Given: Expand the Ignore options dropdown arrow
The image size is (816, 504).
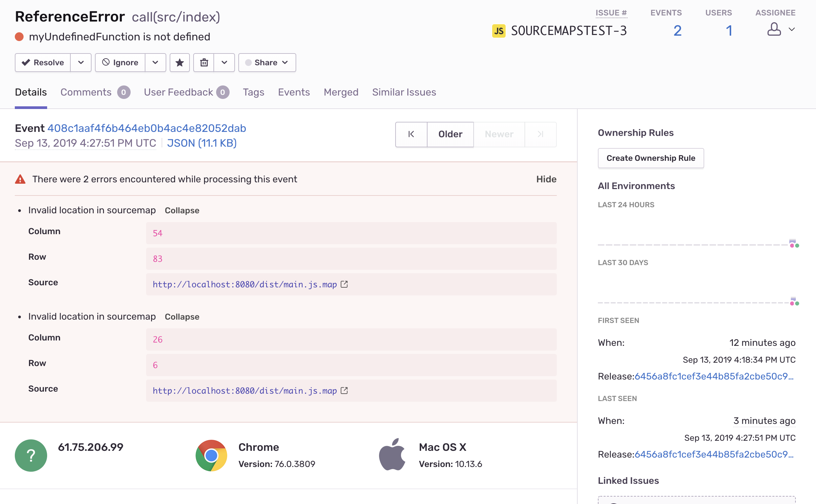Looking at the screenshot, I should [x=156, y=63].
